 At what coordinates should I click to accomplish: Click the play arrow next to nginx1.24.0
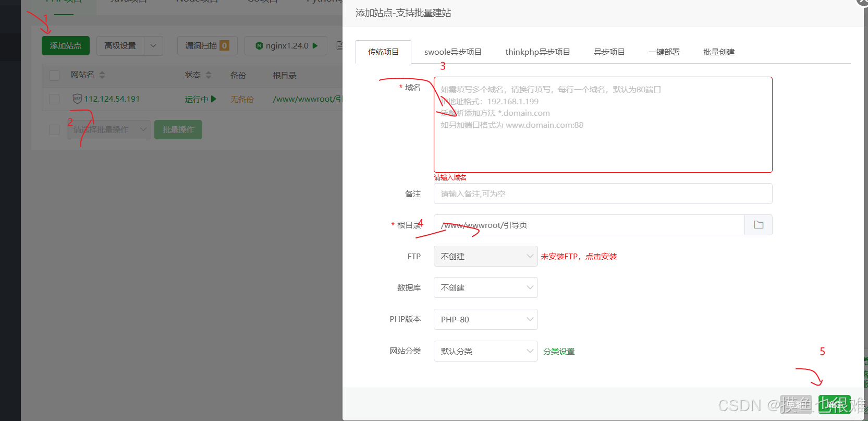[315, 46]
